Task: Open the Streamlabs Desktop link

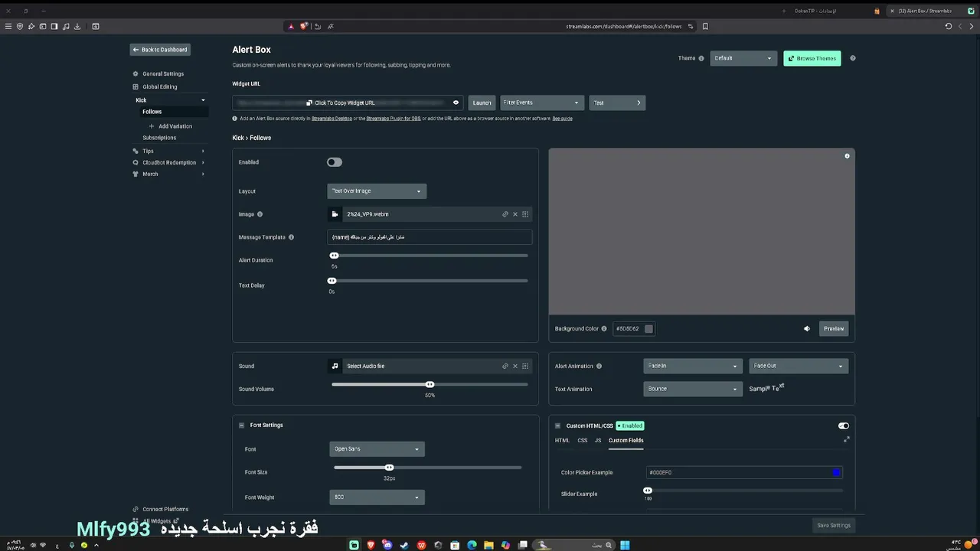Action: [332, 119]
